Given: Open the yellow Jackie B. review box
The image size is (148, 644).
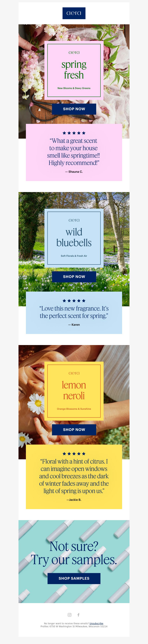Looking at the screenshot, I should coord(74,476).
